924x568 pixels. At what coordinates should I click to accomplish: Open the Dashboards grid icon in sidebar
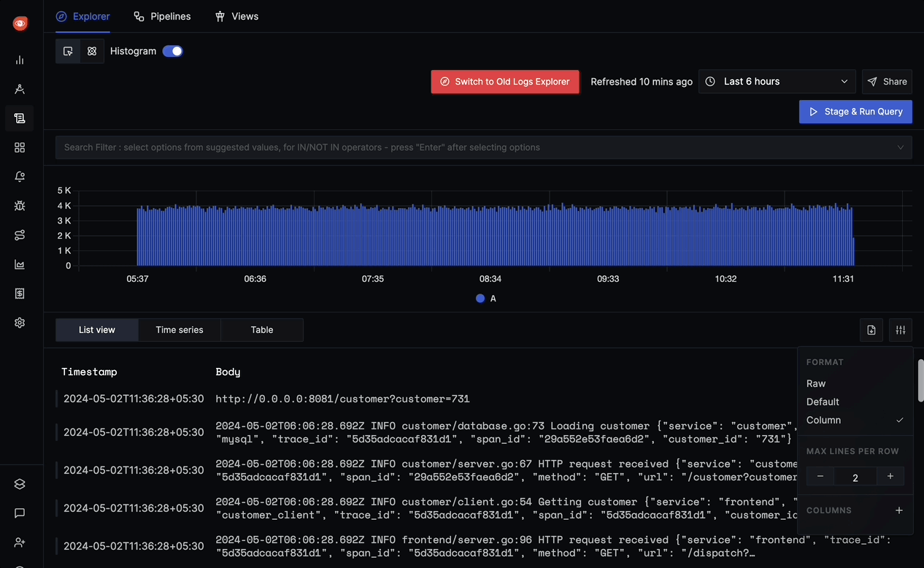(x=20, y=147)
